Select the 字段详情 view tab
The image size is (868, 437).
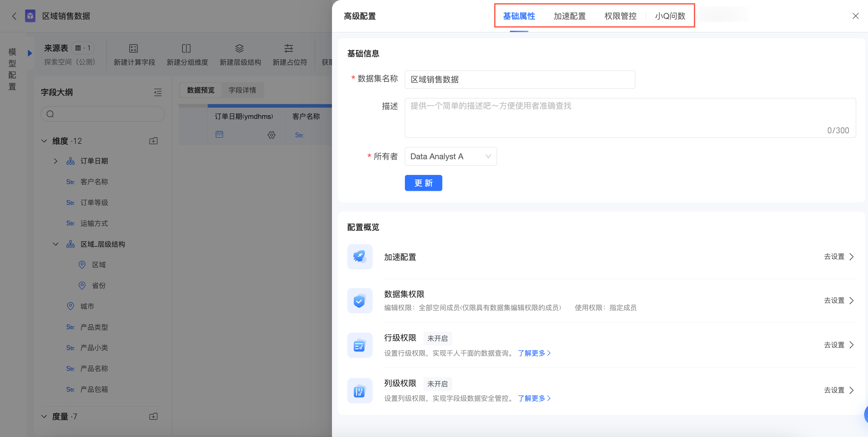242,90
